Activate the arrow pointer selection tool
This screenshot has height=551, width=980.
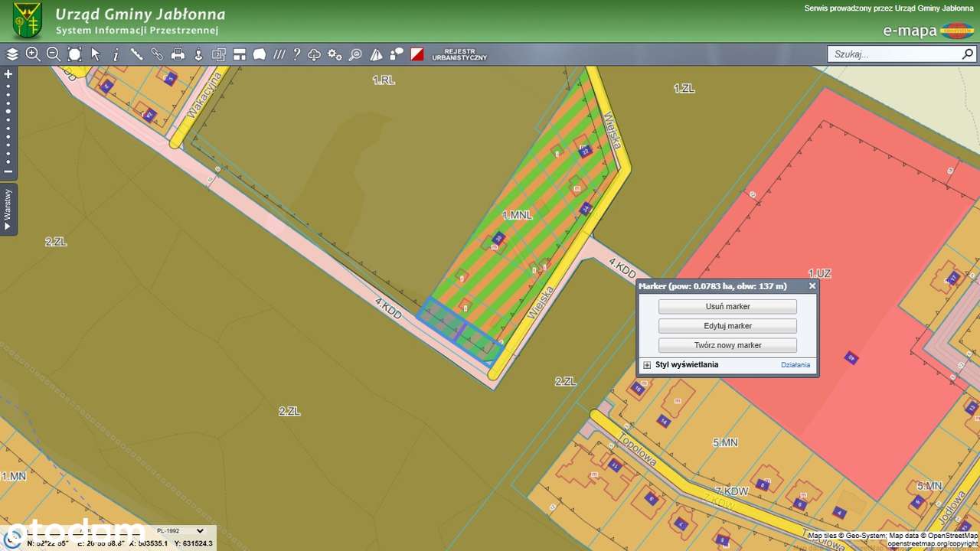[95, 54]
